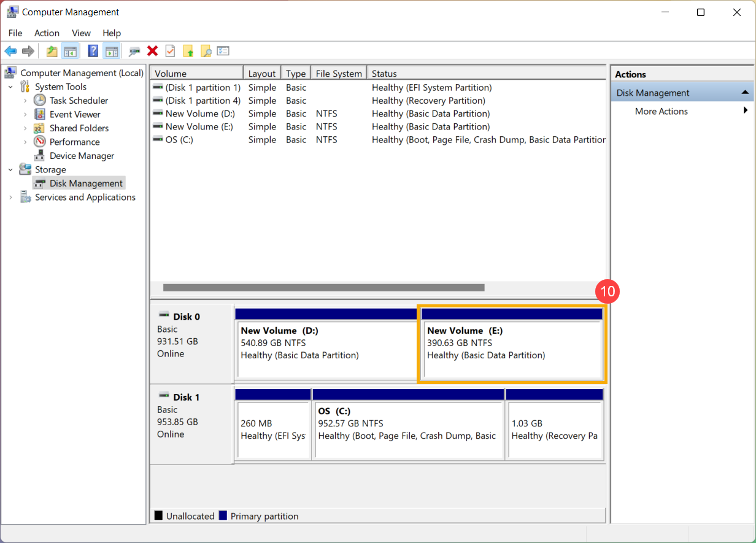Click the Task Scheduler clock icon

[x=39, y=100]
